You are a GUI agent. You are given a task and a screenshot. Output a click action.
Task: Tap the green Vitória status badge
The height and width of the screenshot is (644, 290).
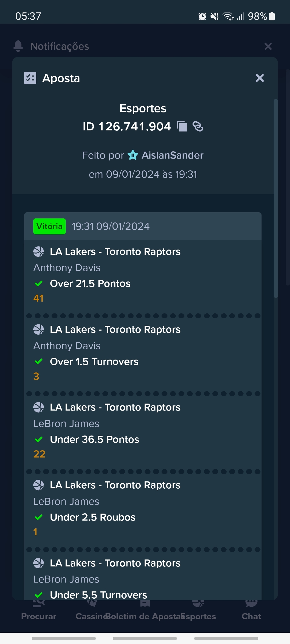click(x=49, y=226)
